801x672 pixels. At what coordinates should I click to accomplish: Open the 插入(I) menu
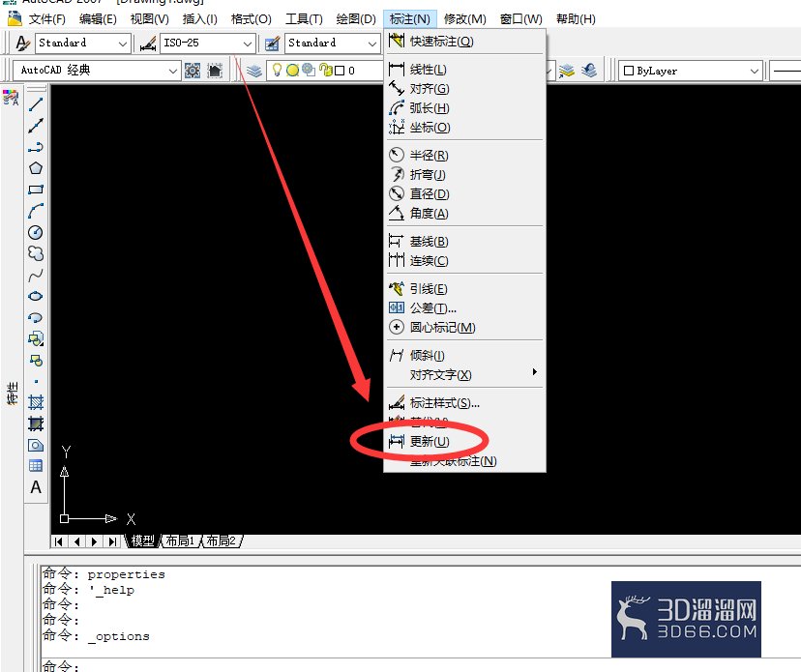pos(199,19)
